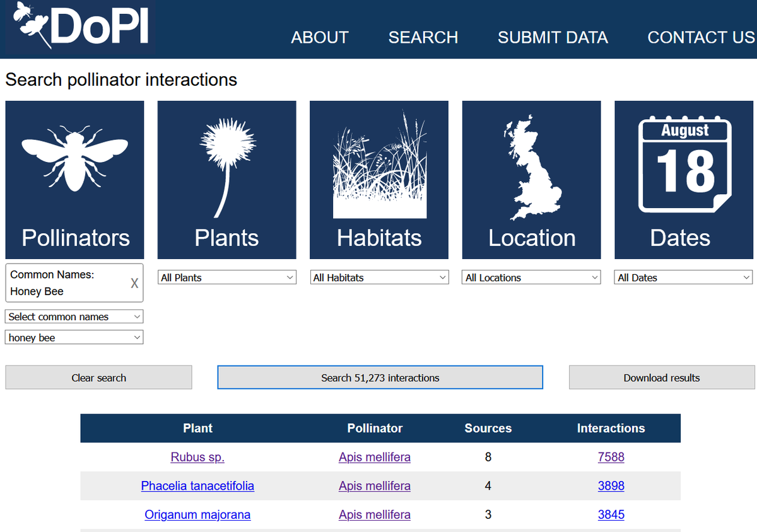
Task: Open the Rubus sp. plant link
Action: click(197, 457)
